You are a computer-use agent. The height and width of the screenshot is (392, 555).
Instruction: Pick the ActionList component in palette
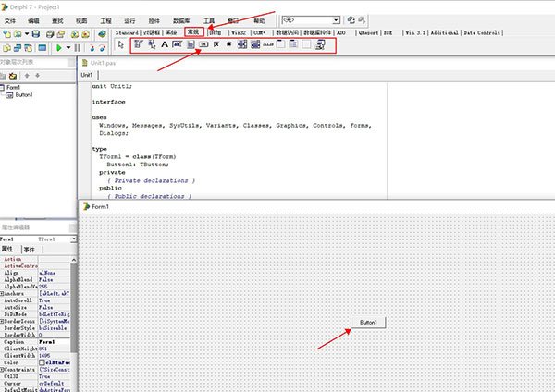pos(320,44)
